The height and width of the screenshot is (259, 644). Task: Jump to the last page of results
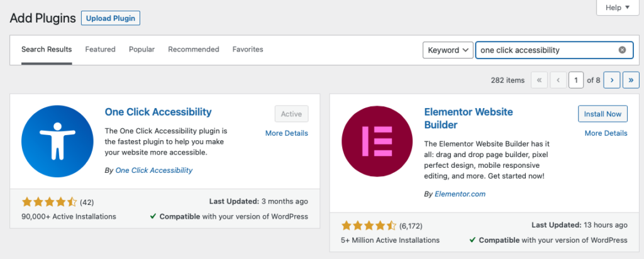coord(631,80)
